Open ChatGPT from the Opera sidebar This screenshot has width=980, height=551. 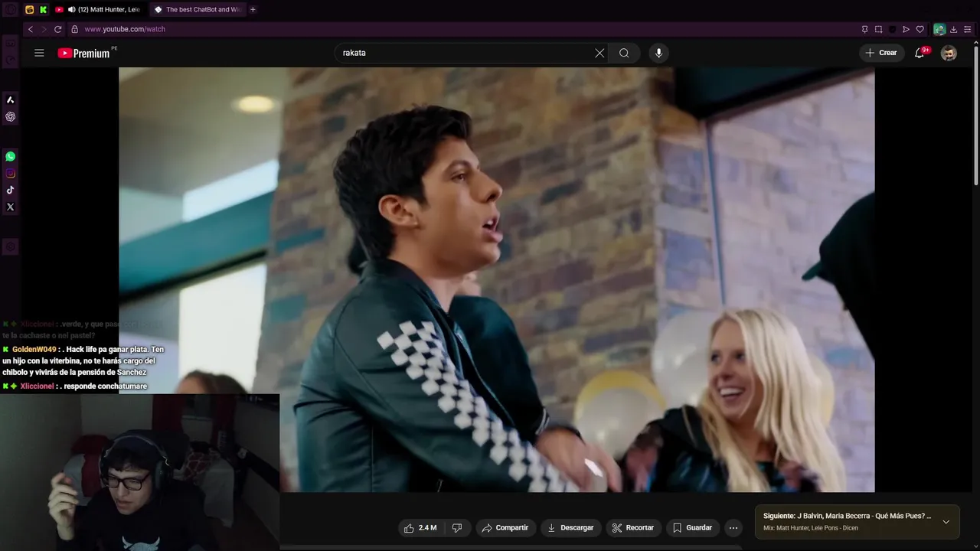click(10, 117)
